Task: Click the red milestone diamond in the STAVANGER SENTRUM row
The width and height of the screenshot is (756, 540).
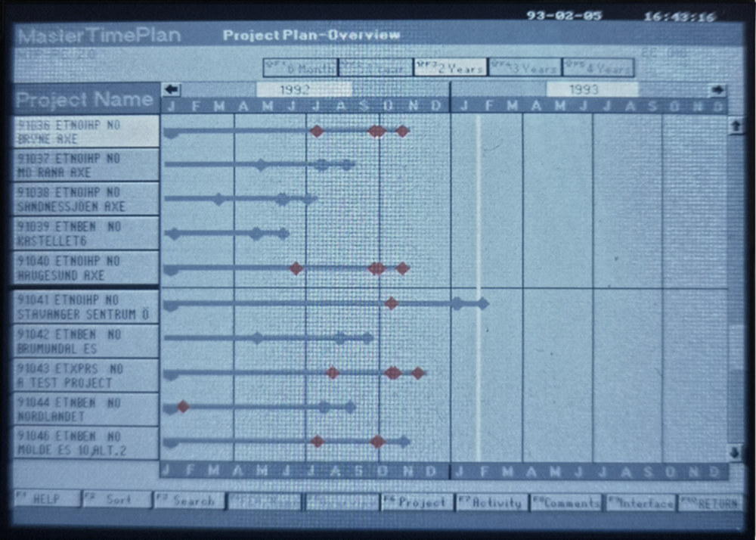Action: point(392,303)
